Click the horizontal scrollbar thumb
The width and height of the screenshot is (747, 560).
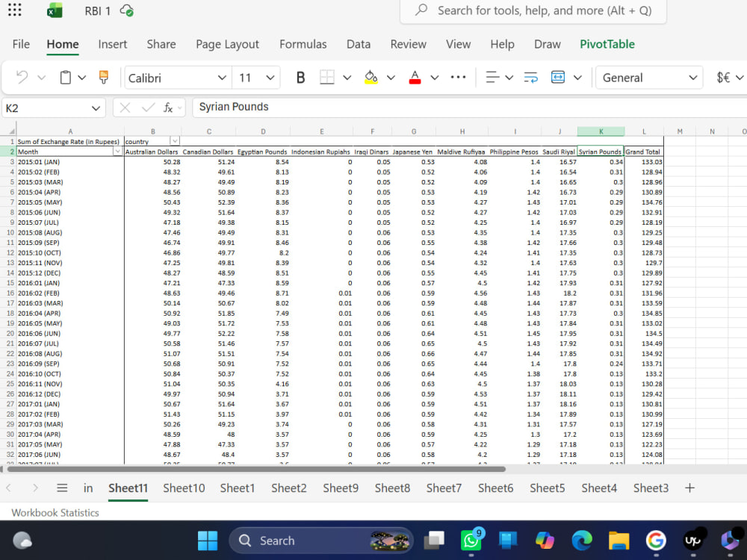pyautogui.click(x=256, y=469)
